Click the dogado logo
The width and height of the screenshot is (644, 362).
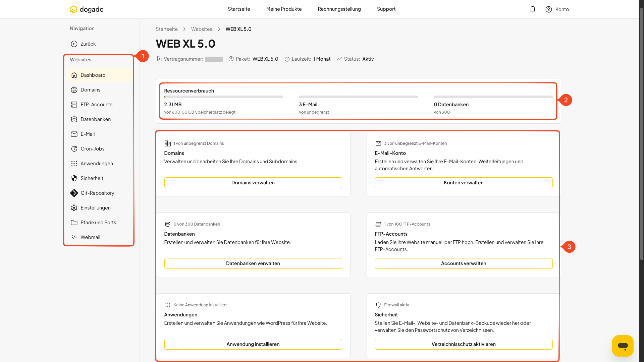[87, 9]
